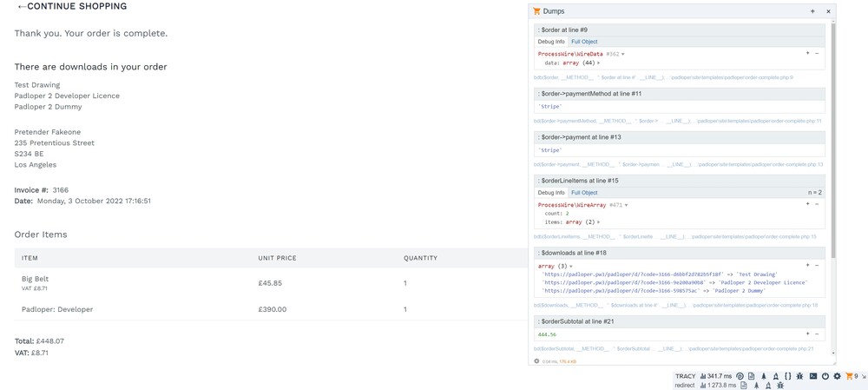The image size is (868, 390).
Task: Click the '$order->payment at line #13' header
Action: pos(680,137)
